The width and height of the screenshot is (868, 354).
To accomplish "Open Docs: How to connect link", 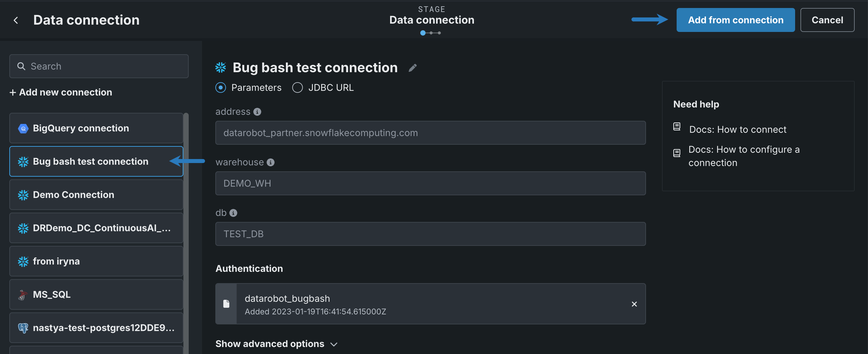I will (737, 129).
